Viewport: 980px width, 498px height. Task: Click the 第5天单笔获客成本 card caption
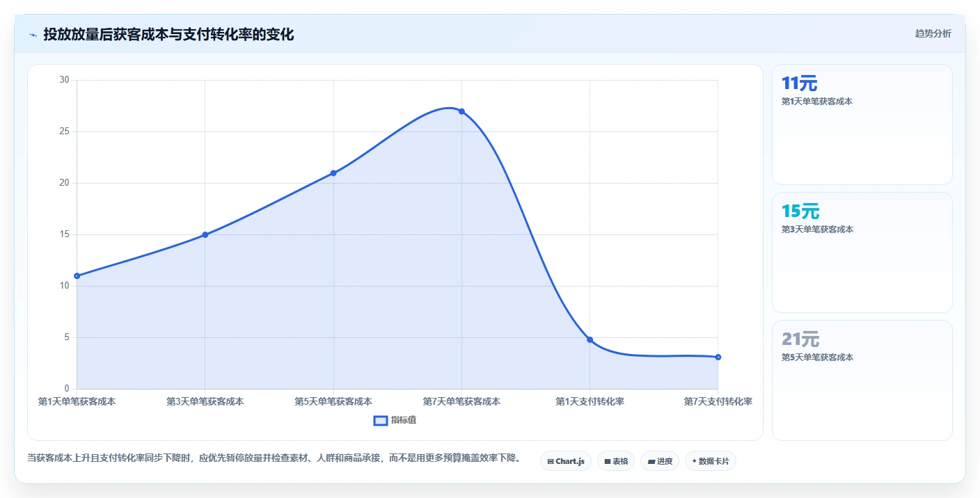817,358
